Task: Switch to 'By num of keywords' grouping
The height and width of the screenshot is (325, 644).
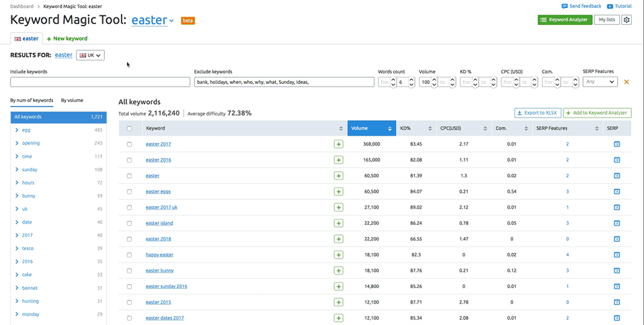Action: tap(32, 101)
